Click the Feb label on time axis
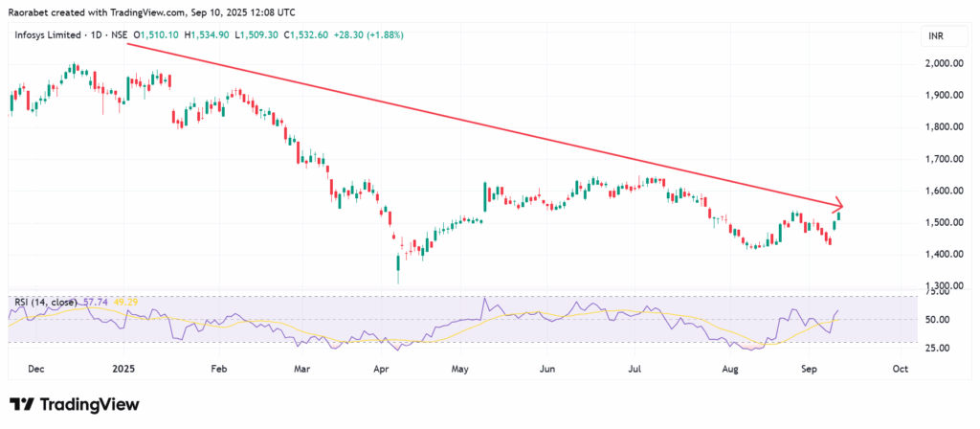 click(x=218, y=369)
